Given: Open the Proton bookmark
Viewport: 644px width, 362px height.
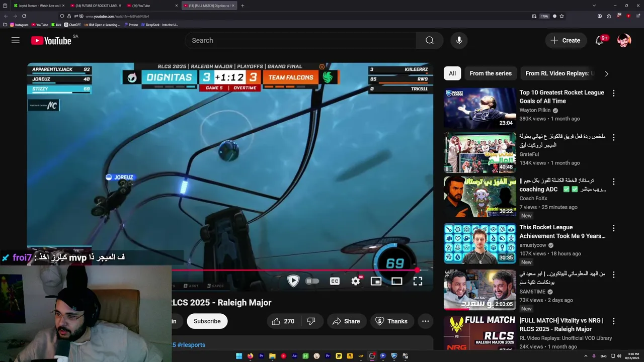Looking at the screenshot, I should tap(131, 25).
